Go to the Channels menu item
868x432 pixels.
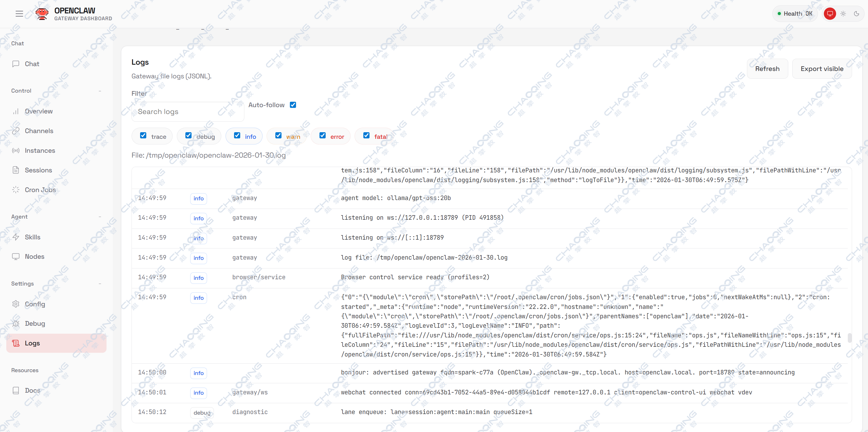click(x=39, y=131)
